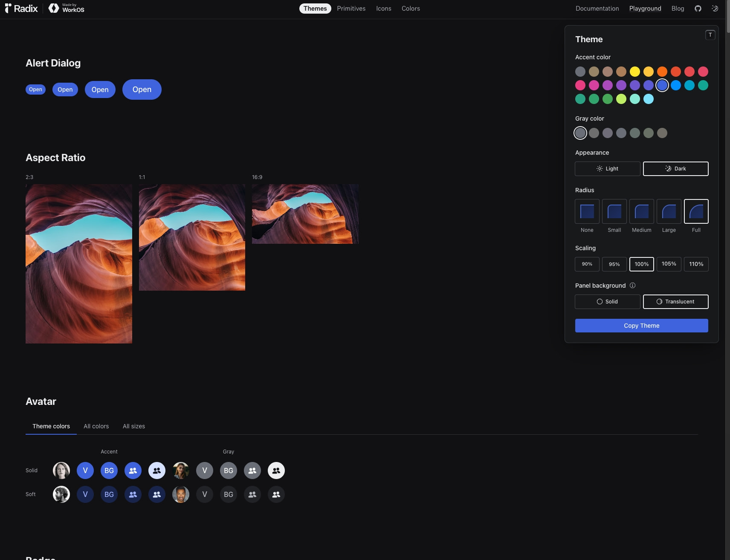The width and height of the screenshot is (730, 560).
Task: Click the blue V avatar in Soft row
Action: tap(85, 494)
